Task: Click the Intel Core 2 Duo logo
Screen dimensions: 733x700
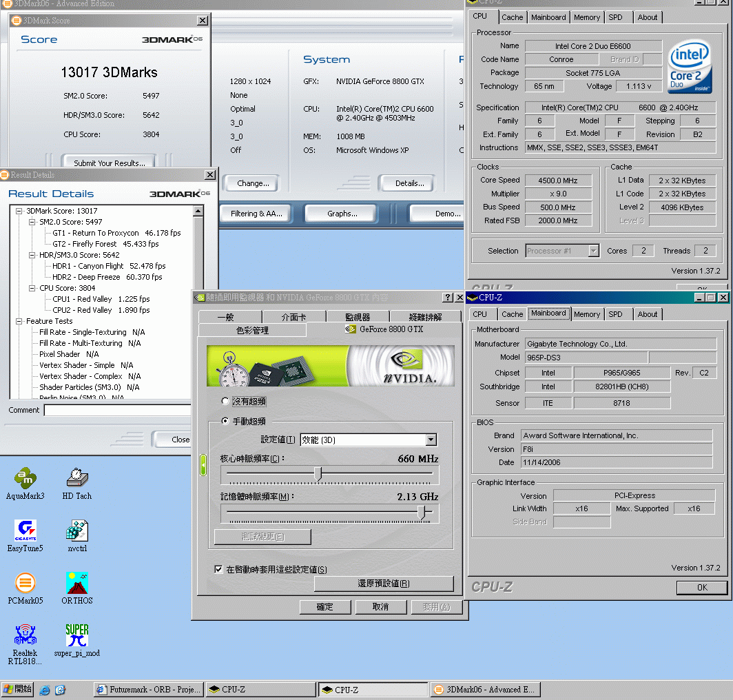Action: [690, 66]
